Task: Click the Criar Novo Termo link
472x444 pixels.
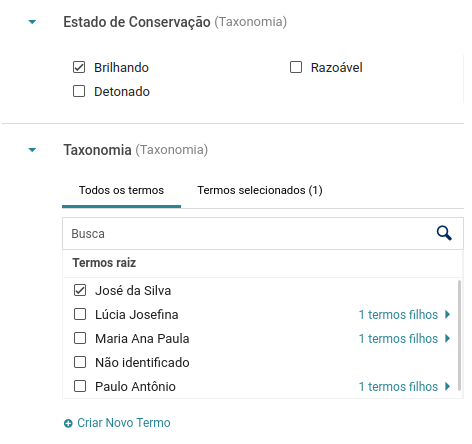Action: pos(124,423)
